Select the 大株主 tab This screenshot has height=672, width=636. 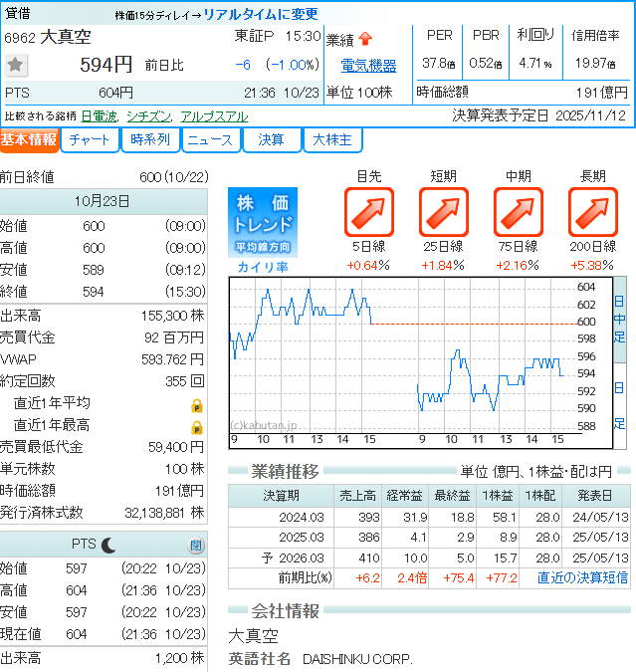(x=331, y=140)
